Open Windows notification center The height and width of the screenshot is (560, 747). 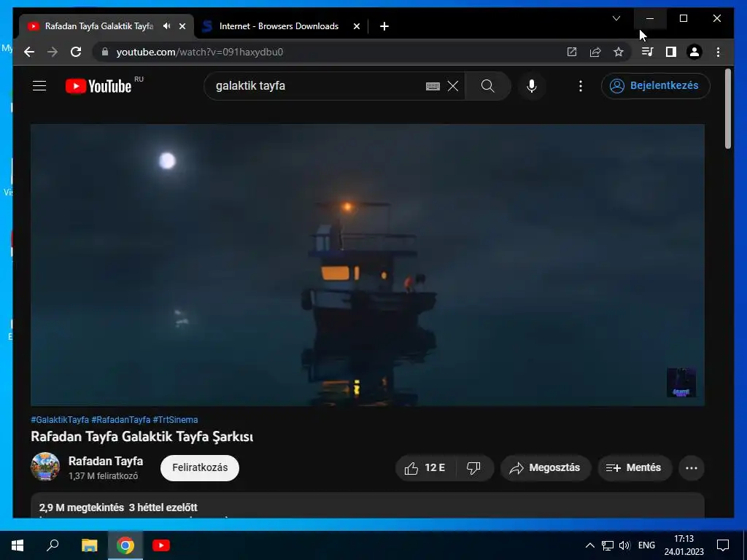[x=723, y=545]
